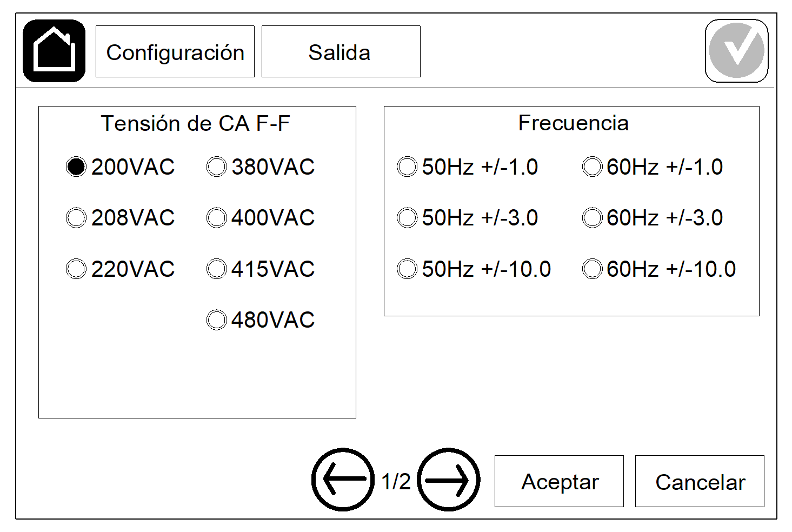
Task: Go to the home screen icon
Action: (x=54, y=51)
